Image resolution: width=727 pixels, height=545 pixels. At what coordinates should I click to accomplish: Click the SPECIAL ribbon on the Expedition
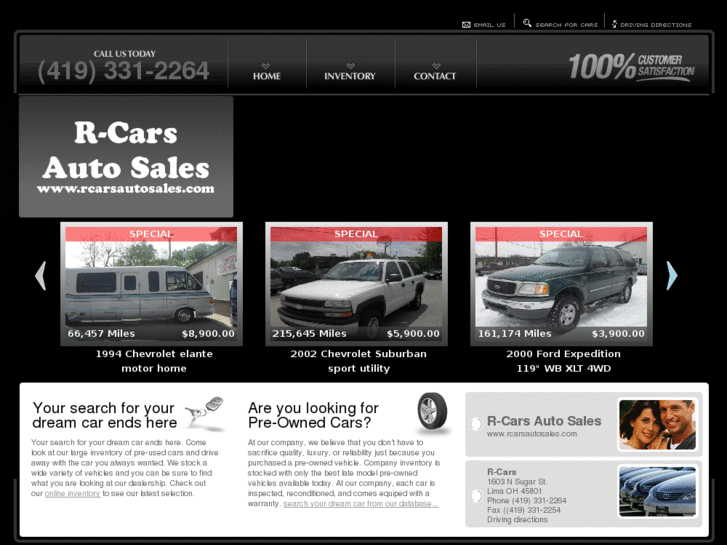561,234
